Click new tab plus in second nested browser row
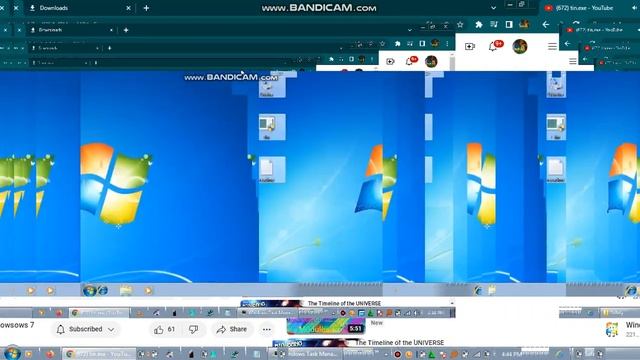 126,30
